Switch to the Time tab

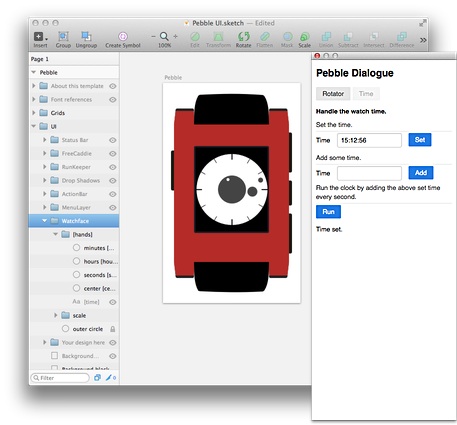[x=366, y=94]
